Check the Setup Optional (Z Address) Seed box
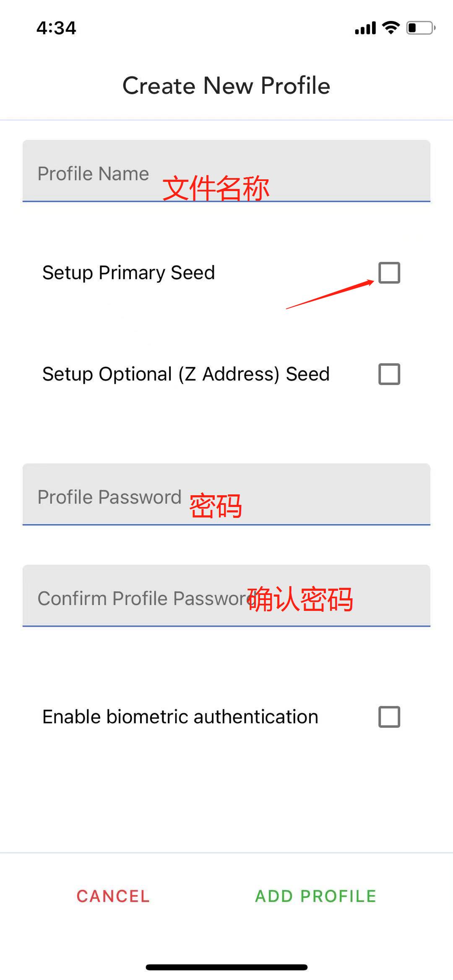The image size is (453, 980). 389,374
